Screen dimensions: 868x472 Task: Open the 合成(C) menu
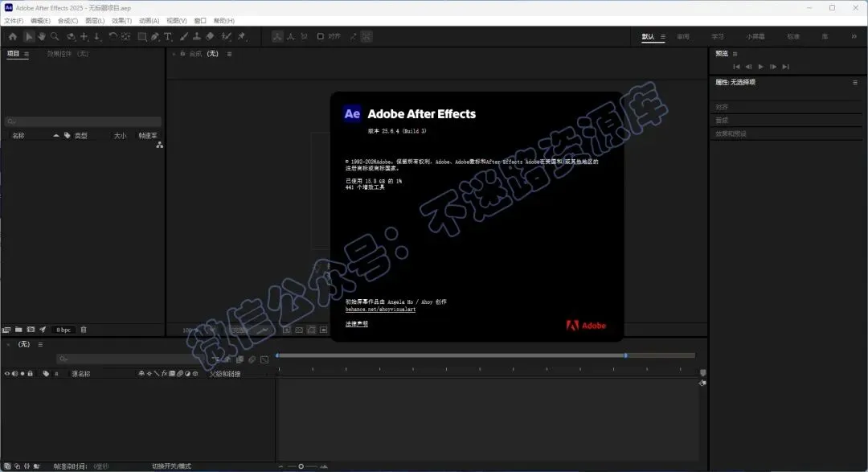click(68, 20)
